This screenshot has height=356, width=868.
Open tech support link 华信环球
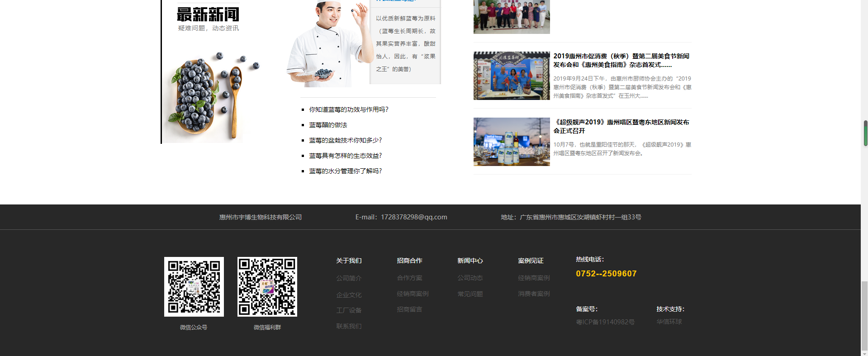(669, 322)
